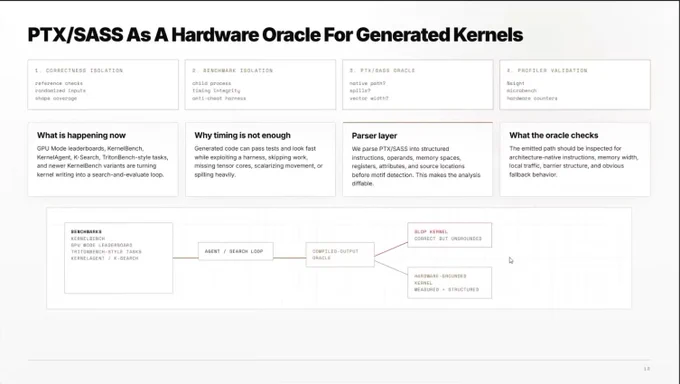The width and height of the screenshot is (680, 384).
Task: Click the "randomized inputs" line
Action: (x=60, y=91)
